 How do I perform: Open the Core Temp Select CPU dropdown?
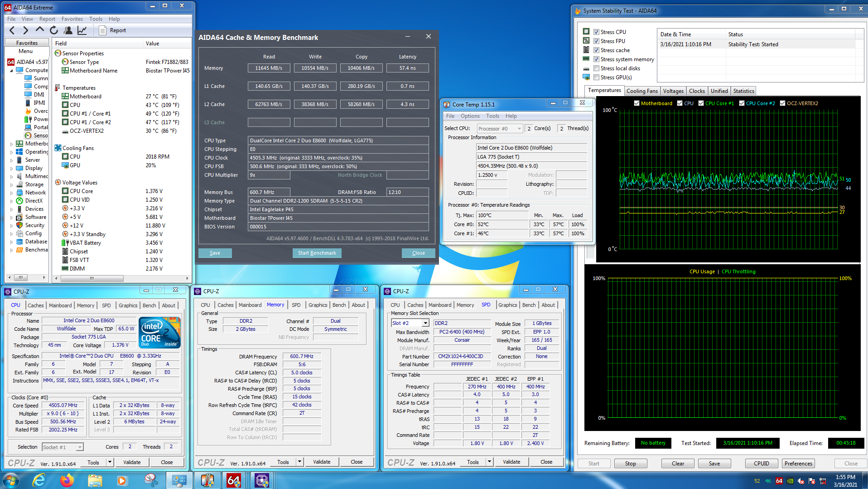[x=500, y=129]
